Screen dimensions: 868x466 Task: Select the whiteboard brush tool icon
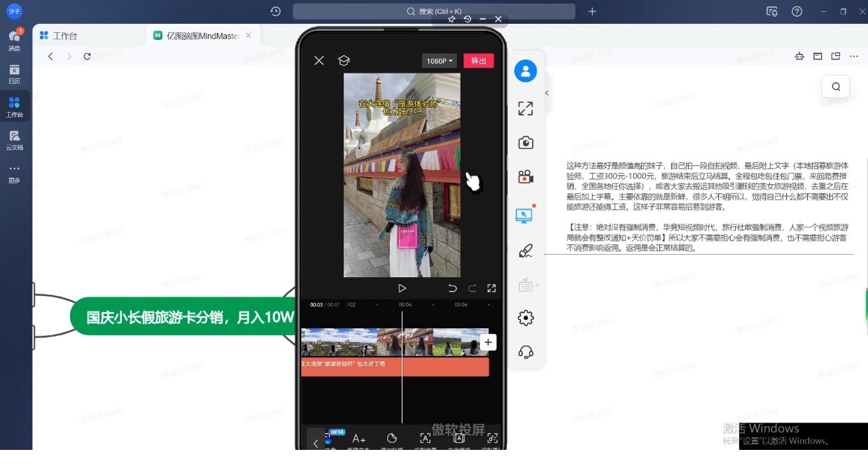point(526,250)
